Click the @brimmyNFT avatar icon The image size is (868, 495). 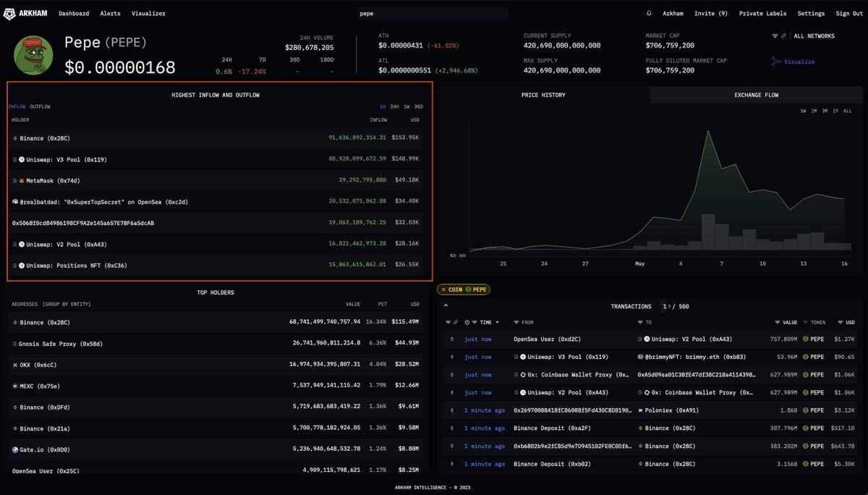(642, 357)
